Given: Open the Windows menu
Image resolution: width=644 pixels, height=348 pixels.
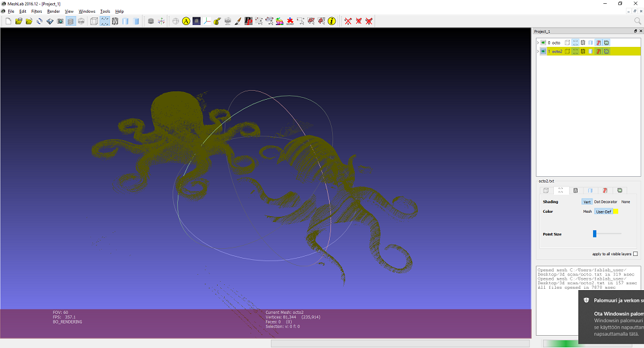Looking at the screenshot, I should pyautogui.click(x=87, y=12).
